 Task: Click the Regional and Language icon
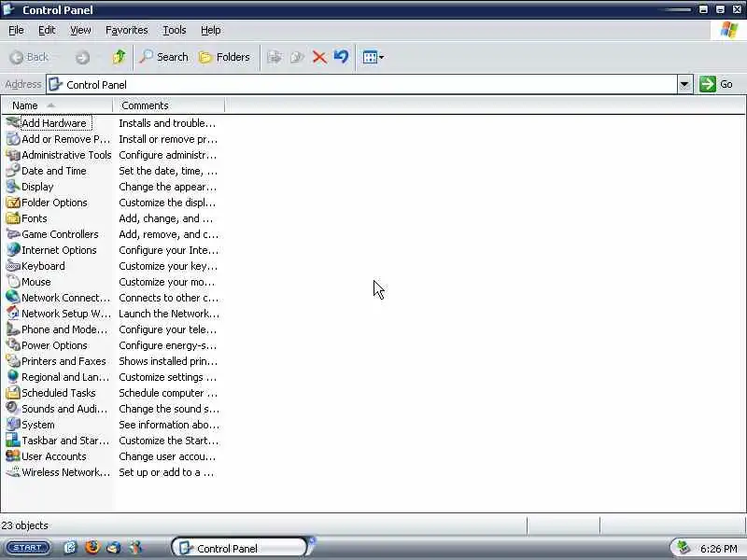coord(13,377)
